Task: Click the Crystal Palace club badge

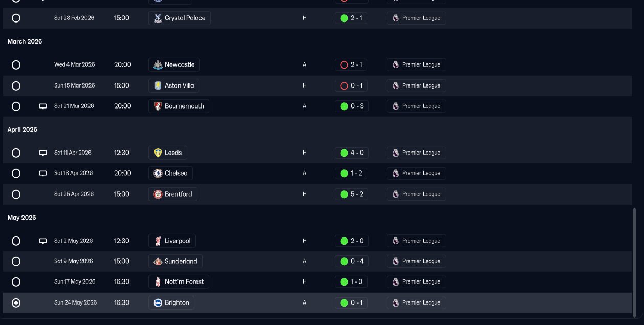Action: point(158,18)
